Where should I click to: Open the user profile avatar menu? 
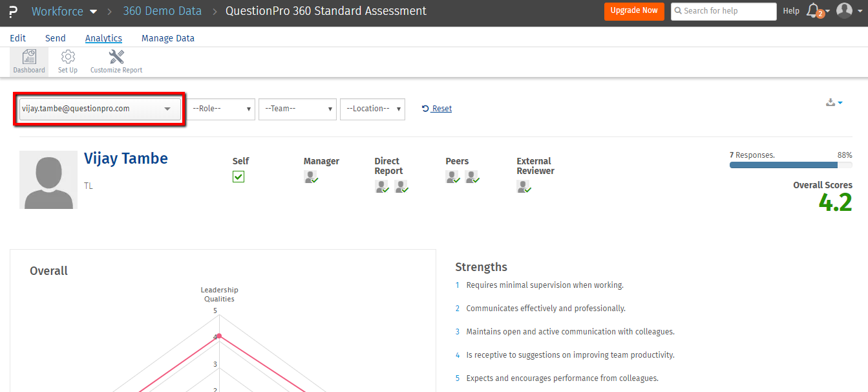coord(845,10)
